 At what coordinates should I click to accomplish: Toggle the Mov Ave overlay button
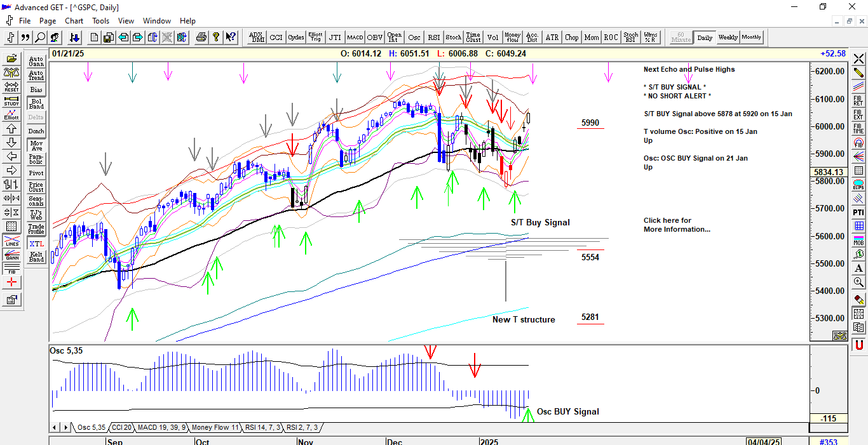tap(36, 145)
